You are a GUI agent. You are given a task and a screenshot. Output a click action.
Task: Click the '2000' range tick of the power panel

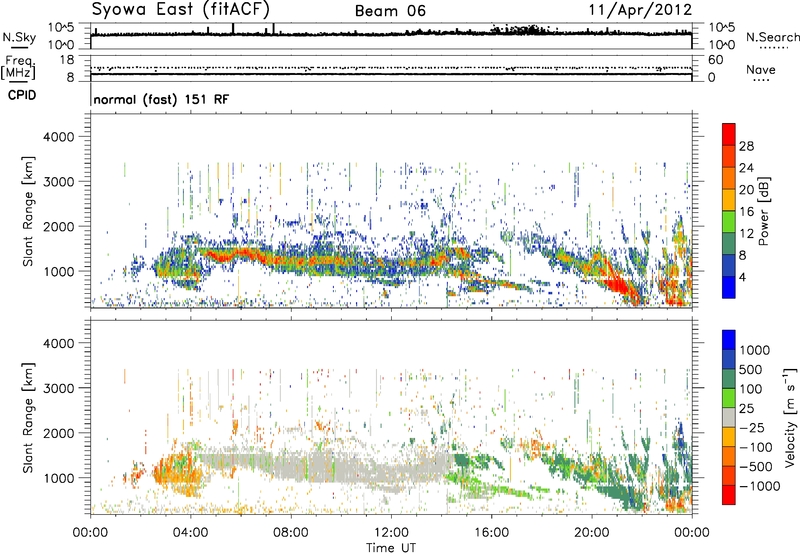coord(58,226)
